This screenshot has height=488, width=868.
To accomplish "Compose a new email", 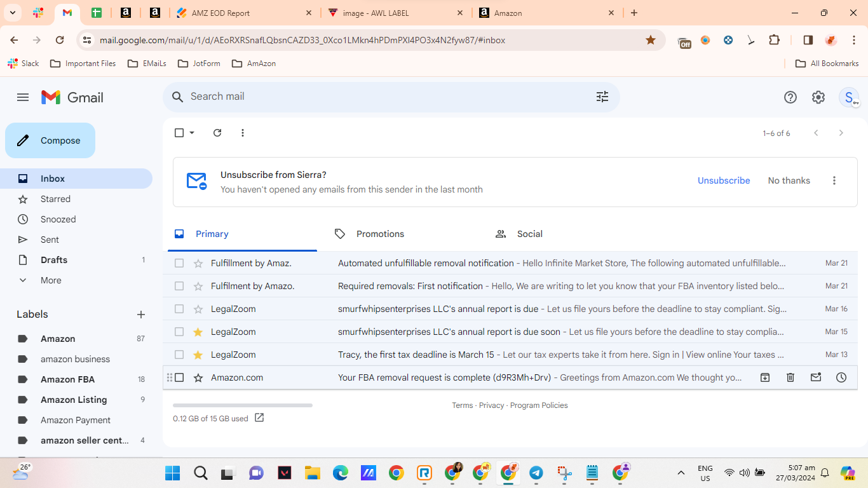I will (x=50, y=140).
